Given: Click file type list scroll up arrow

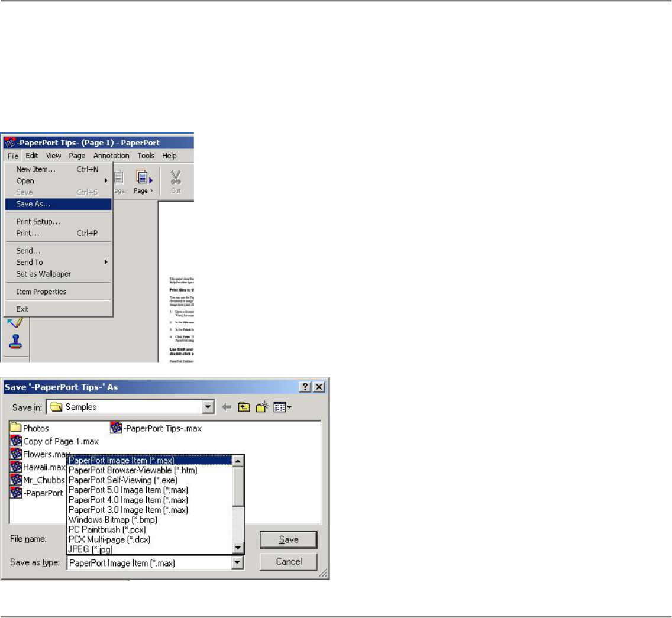Looking at the screenshot, I should 238,461.
